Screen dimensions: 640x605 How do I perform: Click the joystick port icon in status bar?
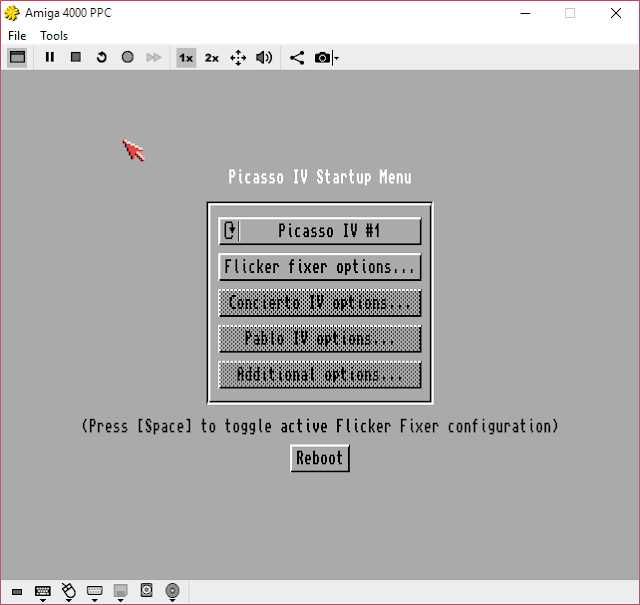(94, 590)
